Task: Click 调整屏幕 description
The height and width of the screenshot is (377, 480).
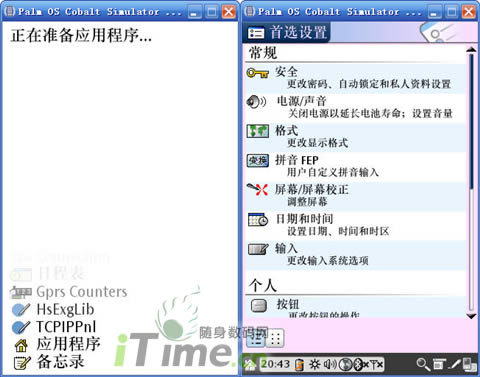Action: [307, 201]
